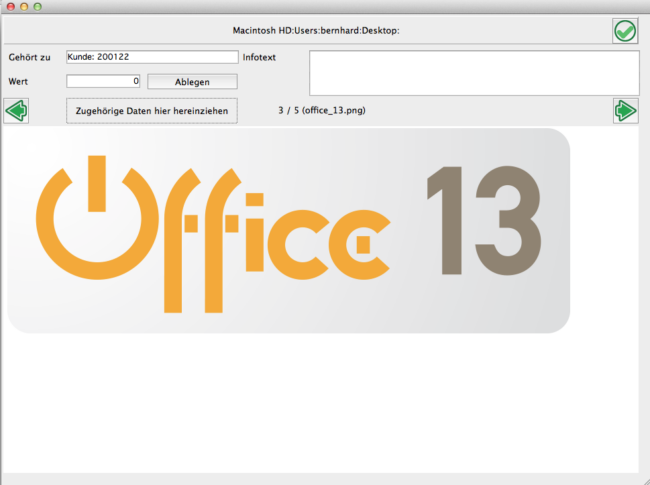Click into the Wert number field
The width and height of the screenshot is (650, 485).
pyautogui.click(x=103, y=81)
